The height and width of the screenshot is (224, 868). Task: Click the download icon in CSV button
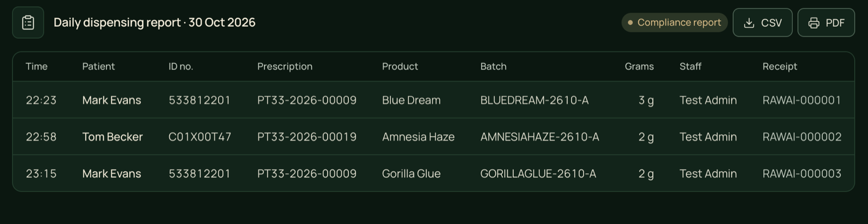click(749, 23)
